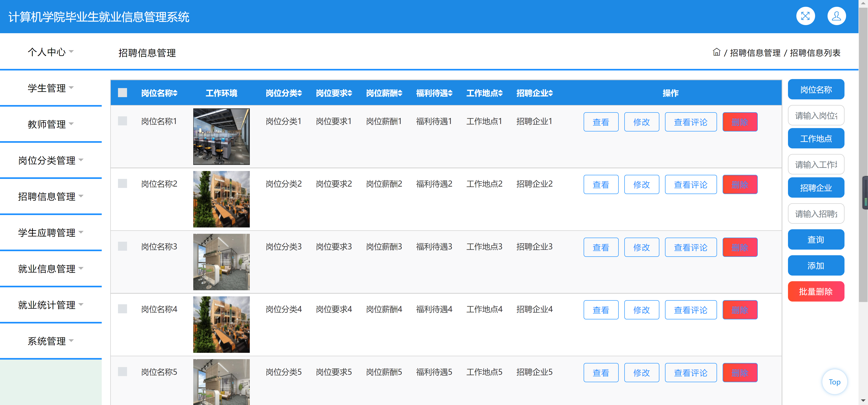Screen dimensions: 868x405
Task: Open the 岗位分类管理 menu item
Action: (51, 160)
